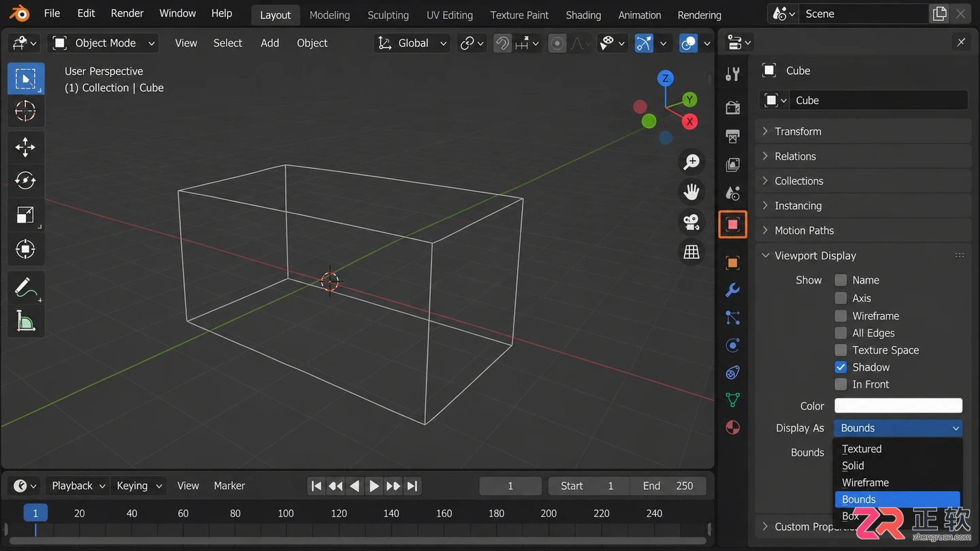
Task: Toggle the camera view icon
Action: tap(691, 222)
